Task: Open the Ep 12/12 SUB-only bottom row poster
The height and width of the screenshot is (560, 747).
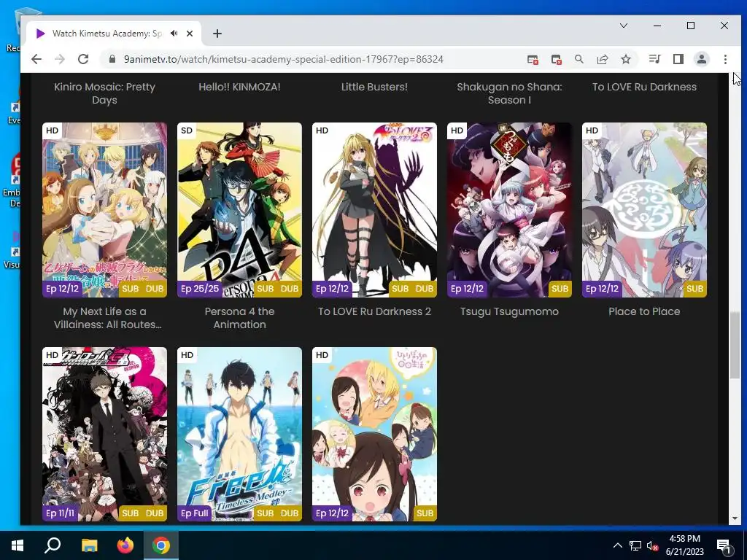Action: pos(374,435)
